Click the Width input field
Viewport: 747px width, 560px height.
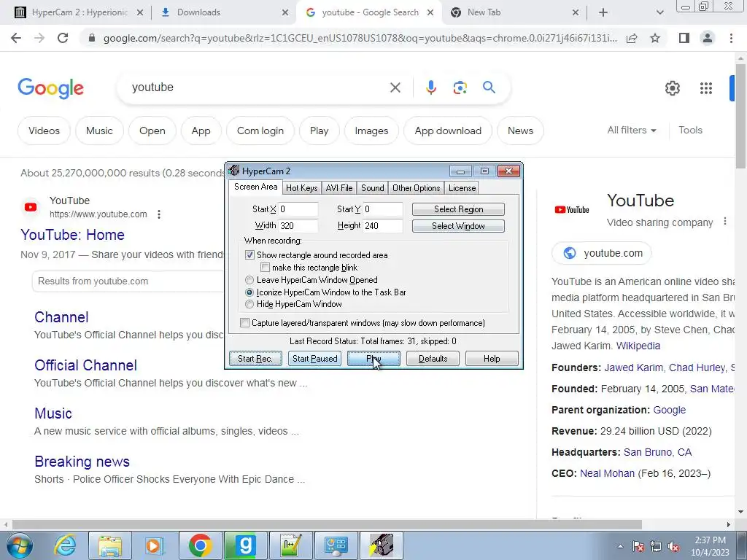pyautogui.click(x=298, y=226)
